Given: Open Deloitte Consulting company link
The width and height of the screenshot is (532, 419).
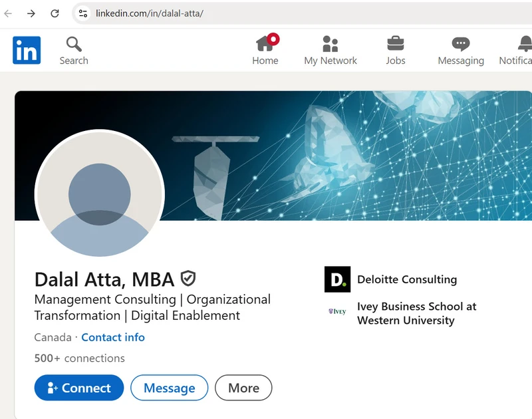Looking at the screenshot, I should pyautogui.click(x=407, y=279).
